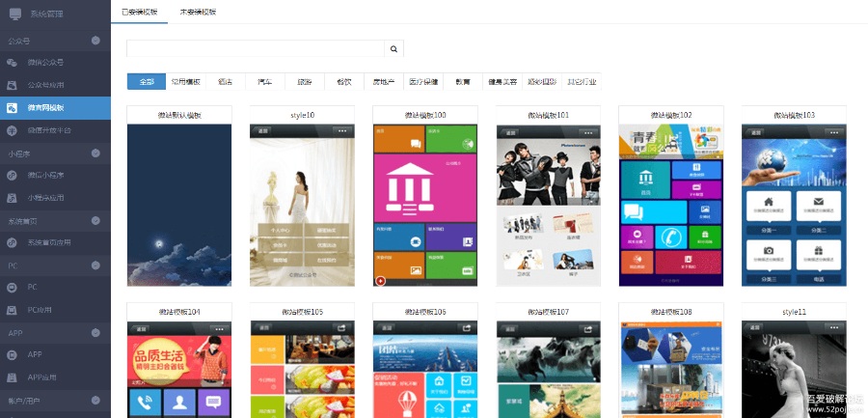The width and height of the screenshot is (868, 418).
Task: Filter templates by 其它行业
Action: [582, 81]
